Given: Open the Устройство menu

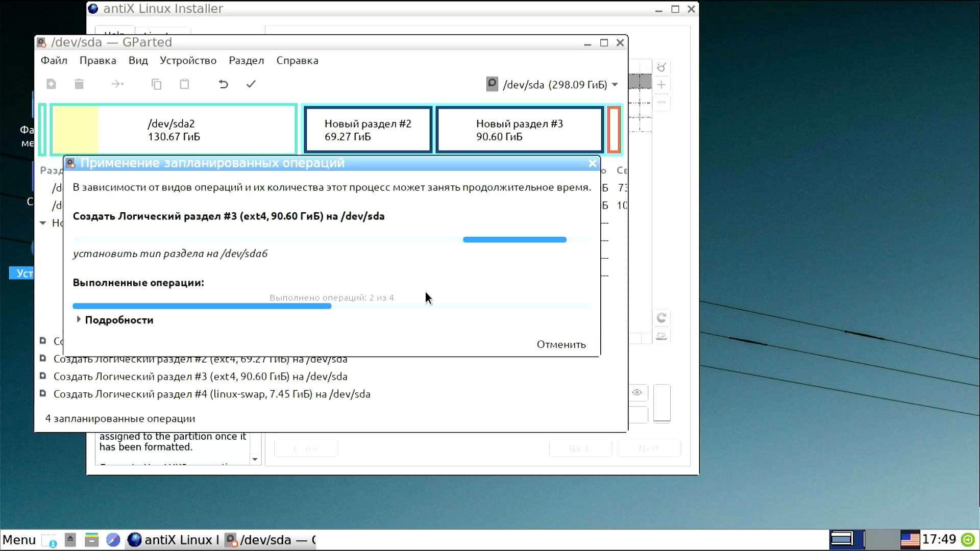Looking at the screenshot, I should 188,60.
